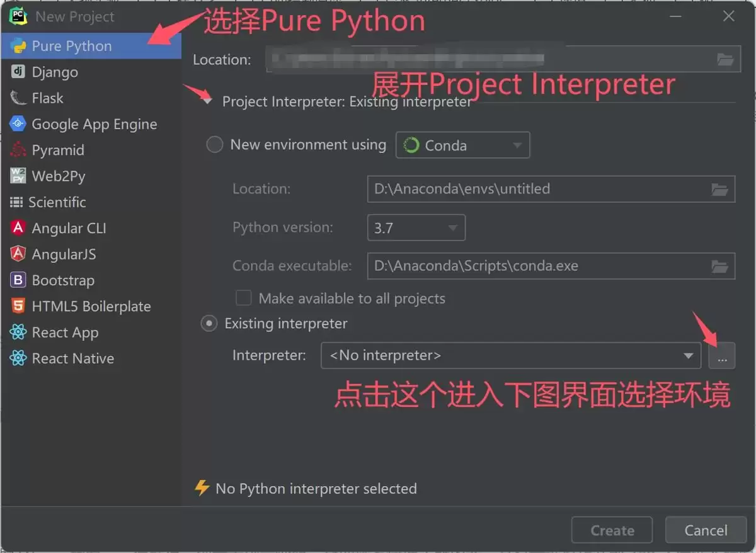Select Pure Python in project list
The height and width of the screenshot is (553, 756).
91,46
